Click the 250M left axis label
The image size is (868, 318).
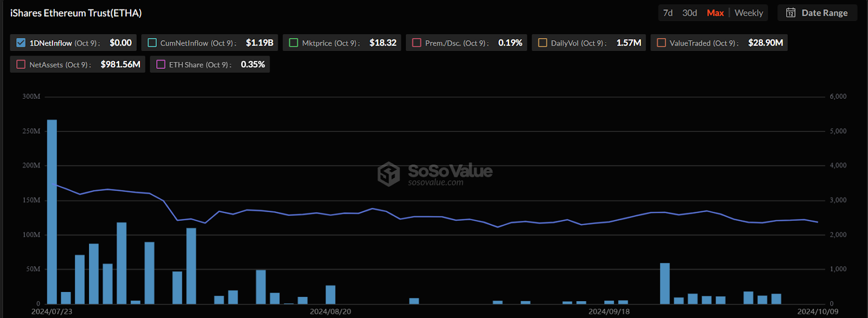point(31,131)
